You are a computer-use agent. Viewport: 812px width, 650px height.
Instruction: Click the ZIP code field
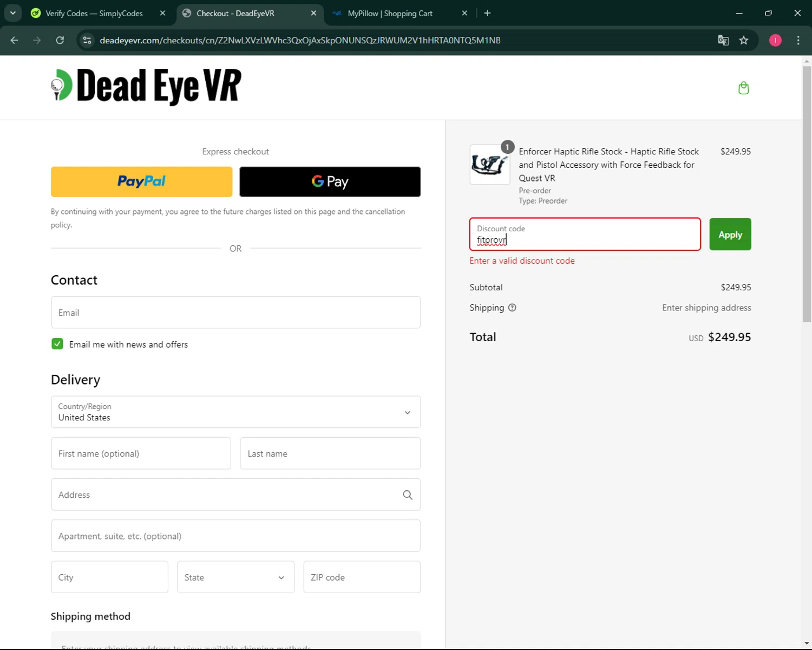click(362, 577)
